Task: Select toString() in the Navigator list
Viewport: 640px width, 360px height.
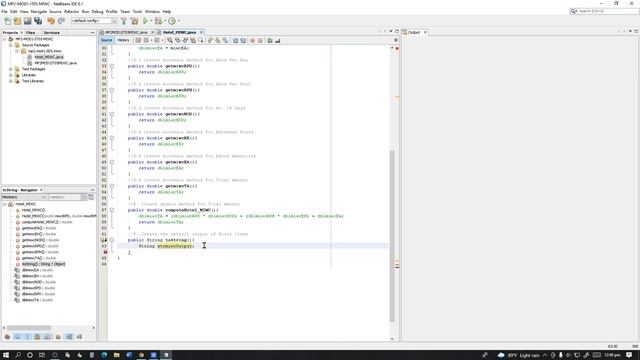Action: coord(43,264)
